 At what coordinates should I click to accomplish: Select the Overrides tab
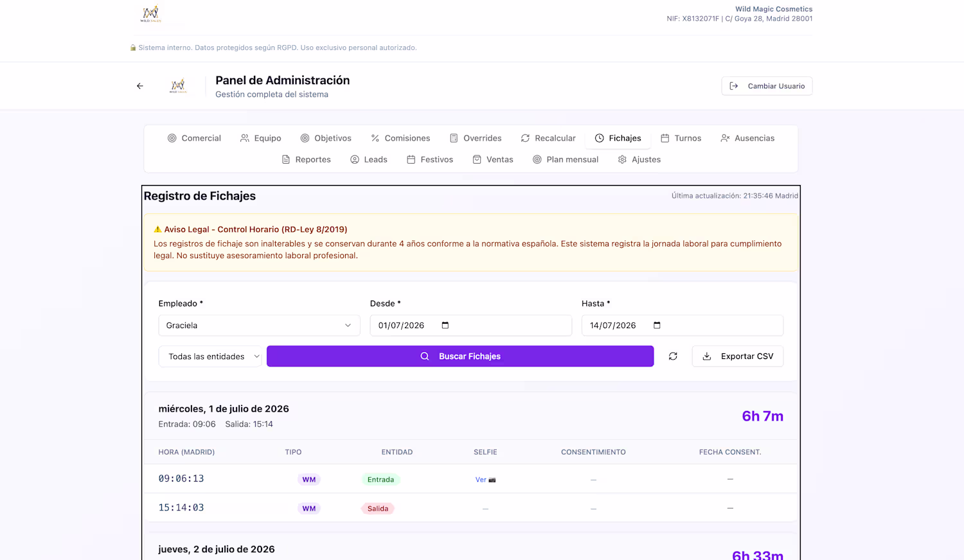click(476, 138)
